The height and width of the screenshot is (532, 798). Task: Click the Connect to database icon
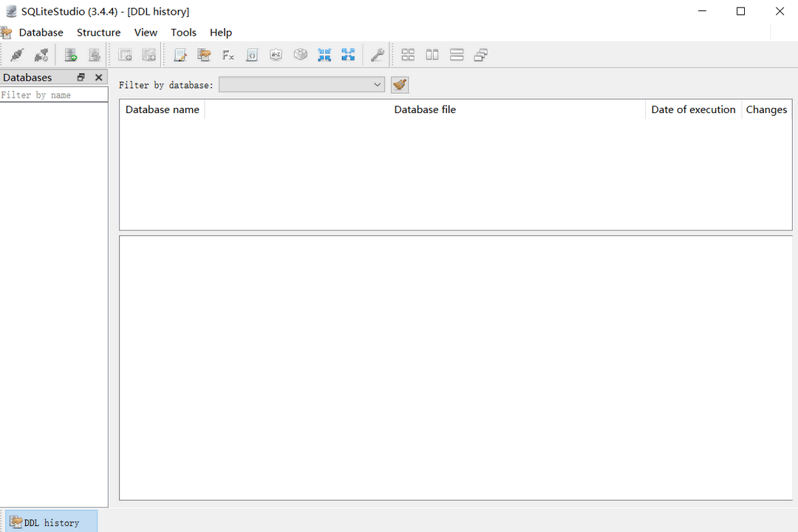pyautogui.click(x=17, y=55)
